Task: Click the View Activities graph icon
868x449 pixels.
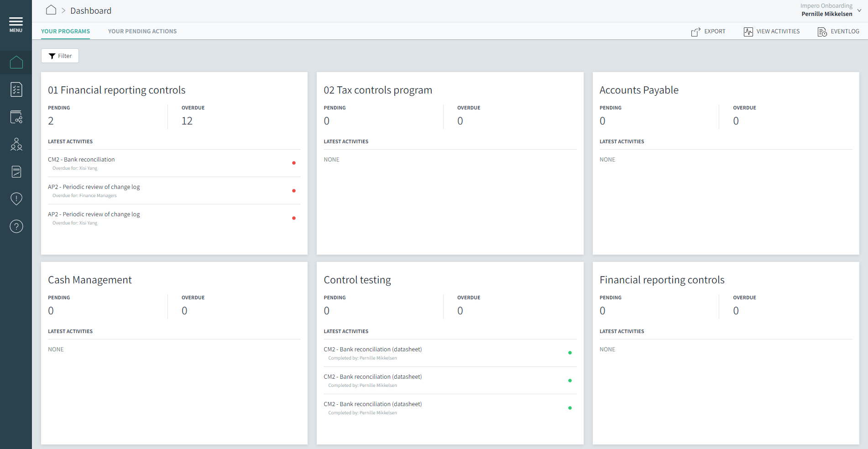Action: tap(748, 31)
